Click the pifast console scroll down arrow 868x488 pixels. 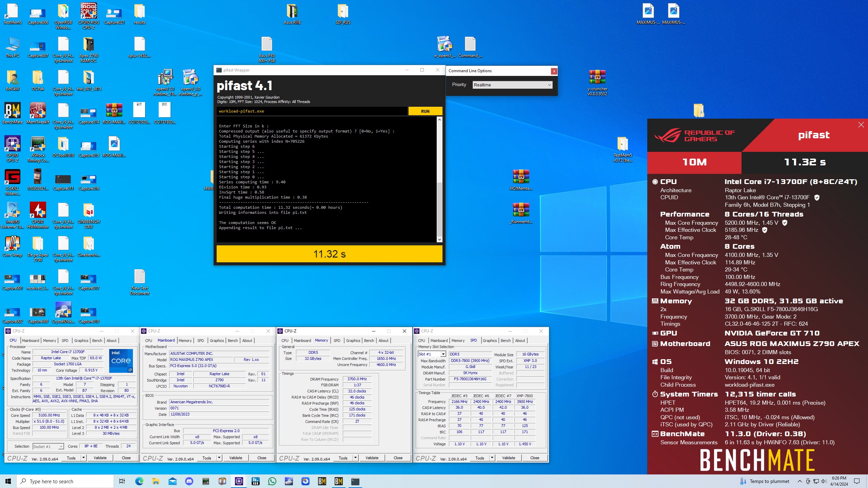[x=439, y=240]
